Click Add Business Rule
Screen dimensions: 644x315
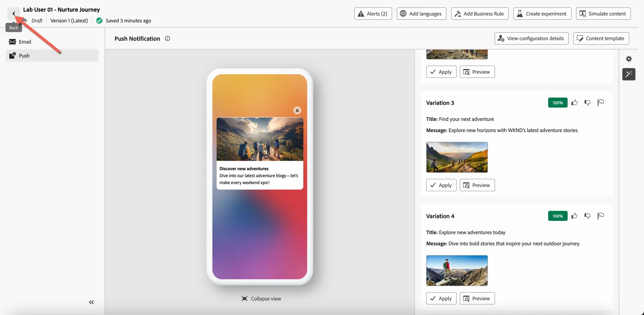(x=480, y=13)
